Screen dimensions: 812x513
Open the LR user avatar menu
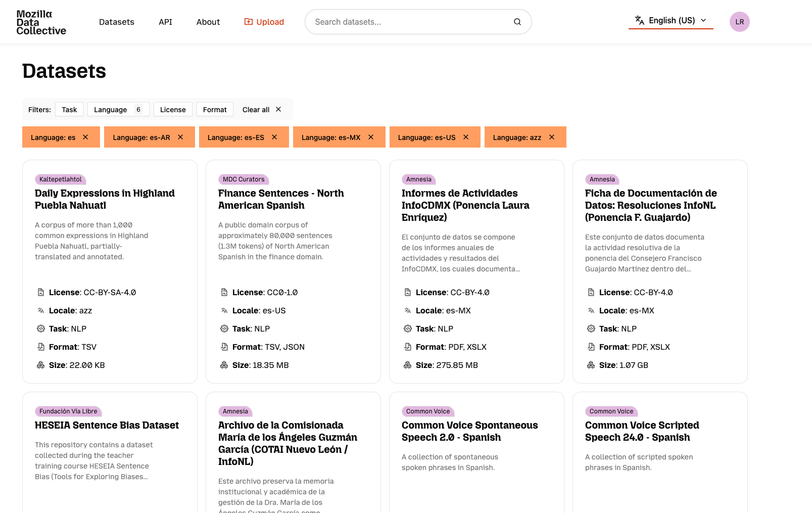click(x=740, y=22)
